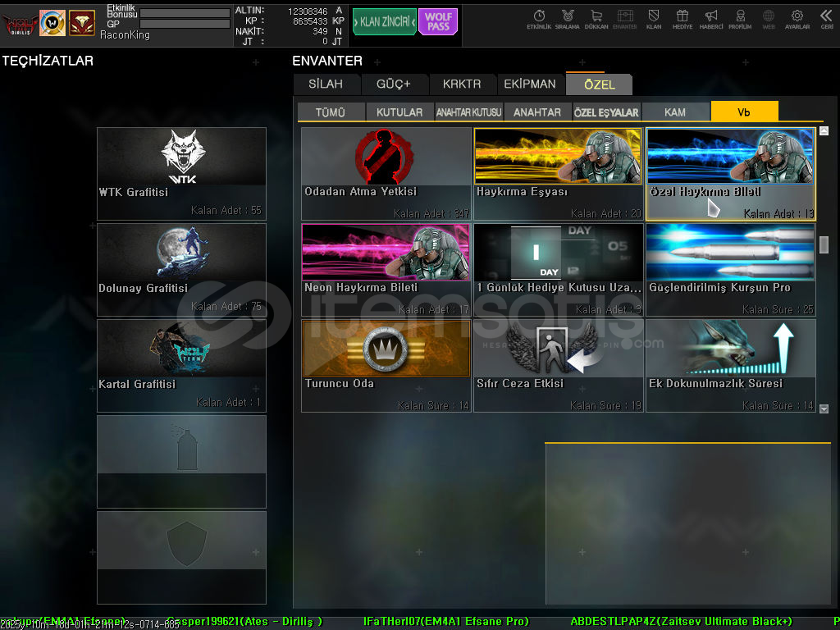Select the Haykırma Eşyası item

pos(558,174)
